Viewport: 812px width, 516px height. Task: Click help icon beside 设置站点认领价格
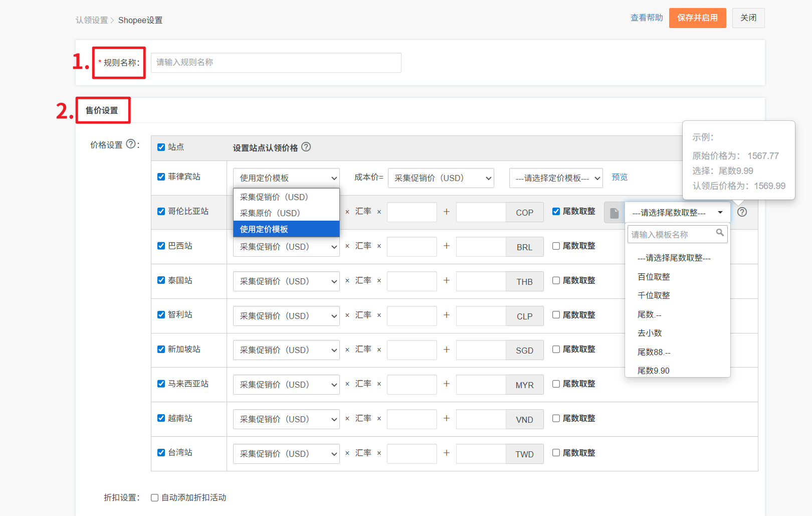(x=306, y=147)
